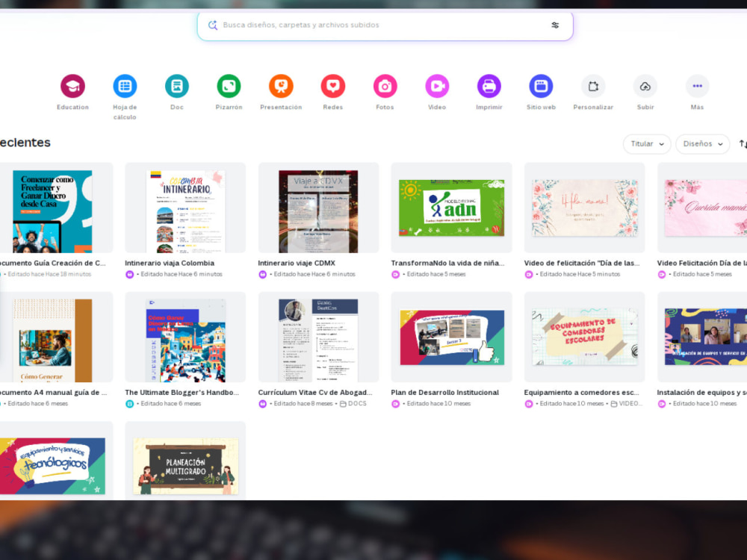Click the title 'Intinerario viaja Colombia'
747x560 pixels.
pyautogui.click(x=170, y=263)
